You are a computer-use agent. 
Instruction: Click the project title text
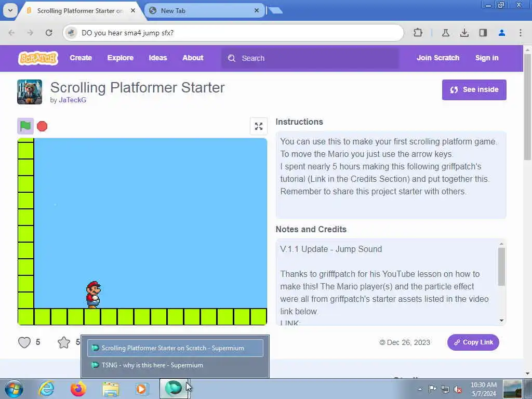pos(137,87)
